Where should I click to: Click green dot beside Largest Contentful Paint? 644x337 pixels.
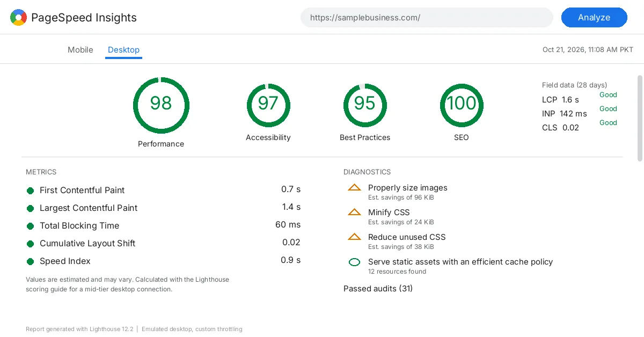pyautogui.click(x=30, y=208)
